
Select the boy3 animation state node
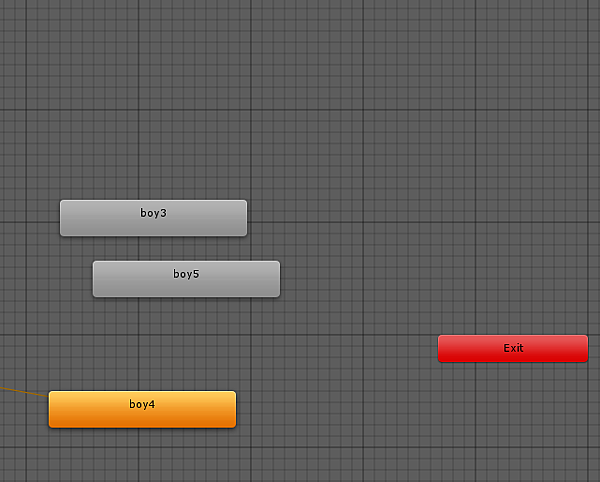(x=153, y=218)
